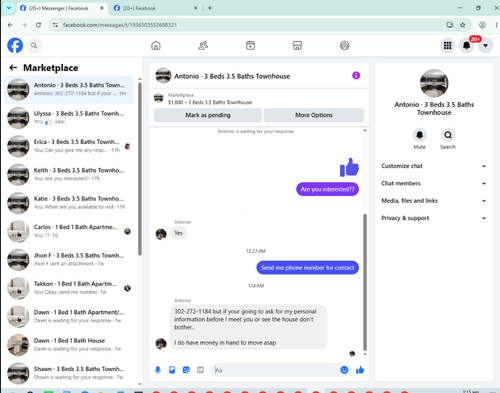Click the address bar URL
The image size is (500, 393).
[x=120, y=25]
